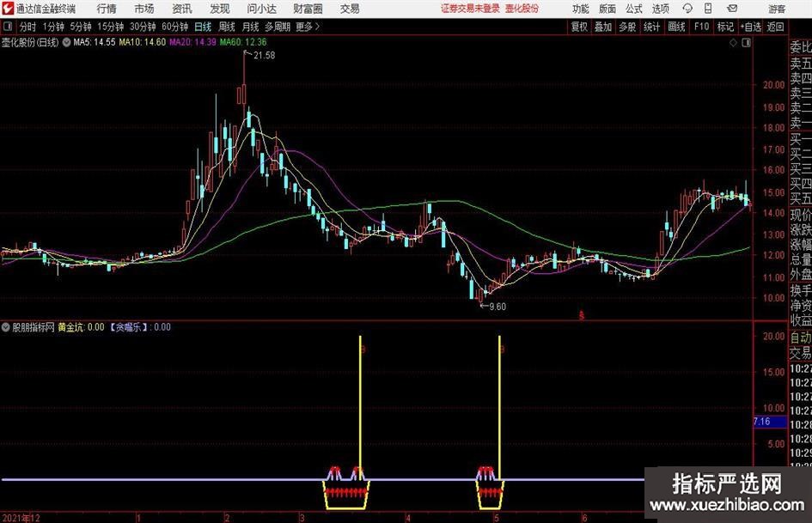The image size is (812, 523).
Task: Click the MA60: 12.36 indicator label
Action: pyautogui.click(x=243, y=42)
